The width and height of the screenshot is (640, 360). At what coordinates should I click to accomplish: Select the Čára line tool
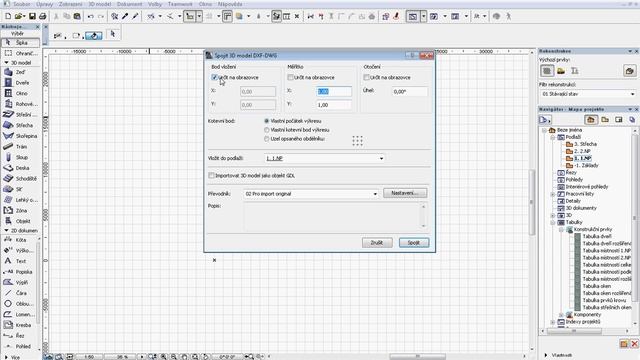coord(20,293)
